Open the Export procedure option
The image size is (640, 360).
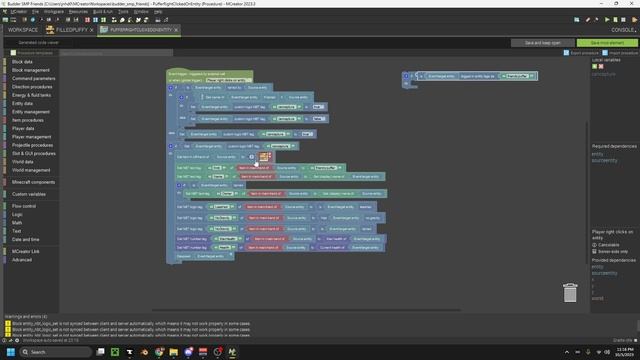point(581,53)
